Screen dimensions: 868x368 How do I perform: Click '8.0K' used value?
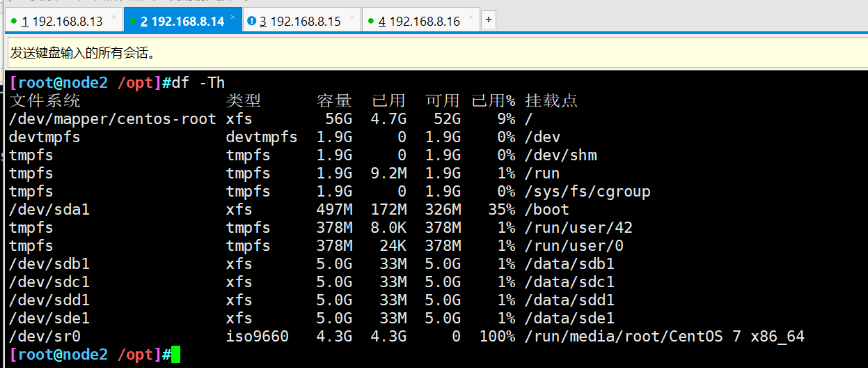click(388, 228)
